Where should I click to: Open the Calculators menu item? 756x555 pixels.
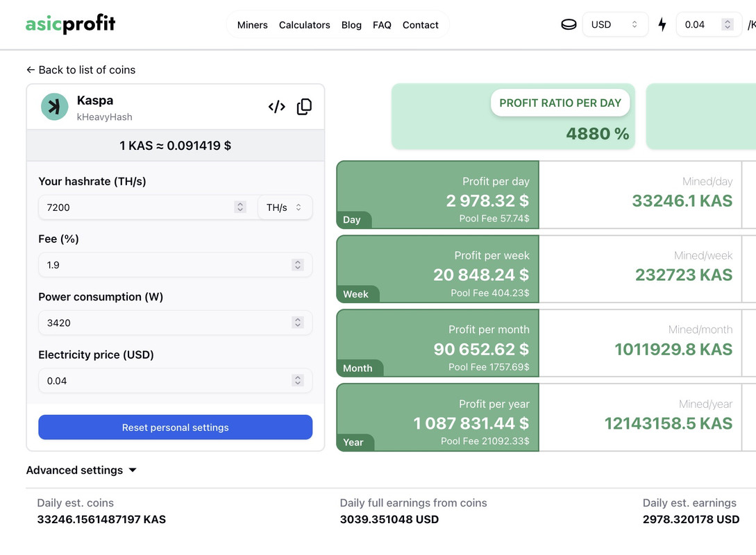point(304,25)
